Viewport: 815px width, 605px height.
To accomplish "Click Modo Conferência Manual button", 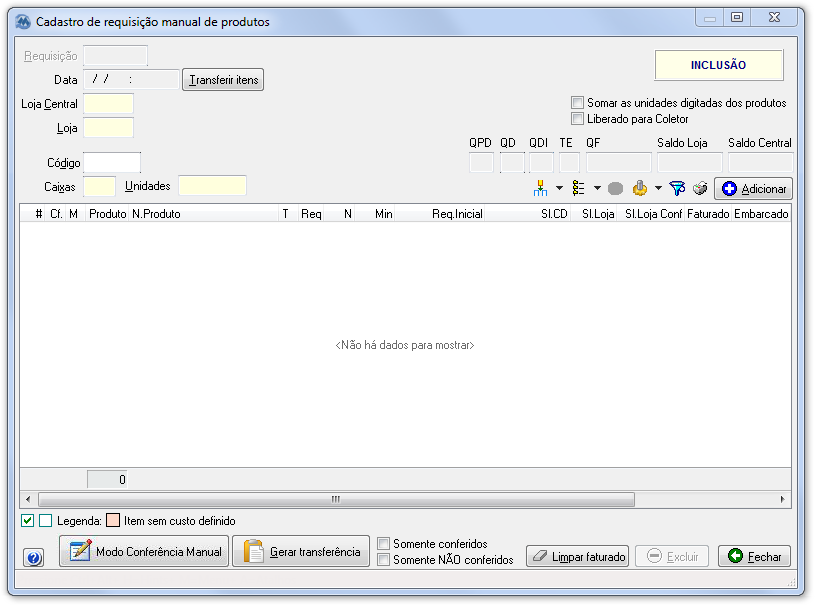I will 144,551.
